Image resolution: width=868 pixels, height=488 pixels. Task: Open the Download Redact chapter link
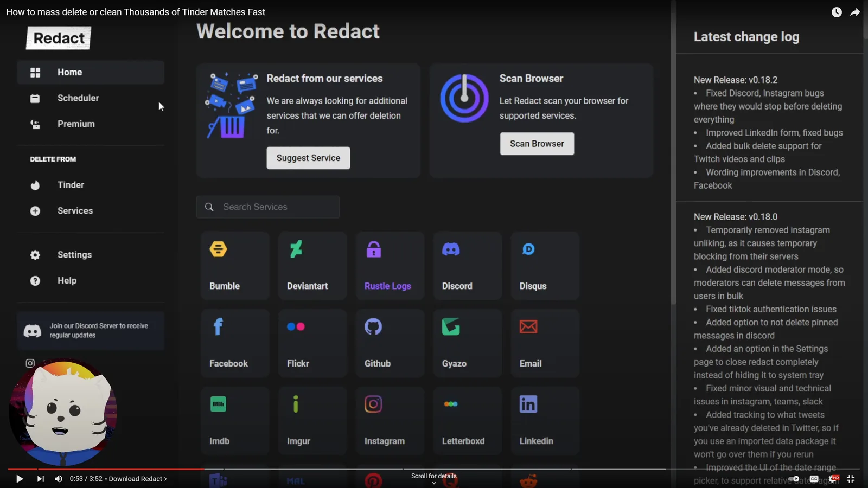(138, 479)
